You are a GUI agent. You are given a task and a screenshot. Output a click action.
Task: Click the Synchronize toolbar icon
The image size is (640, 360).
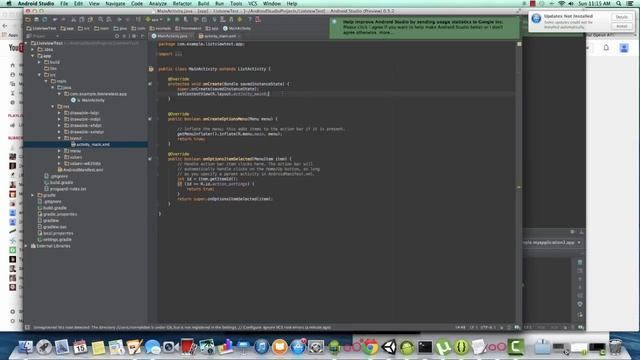[44, 20]
